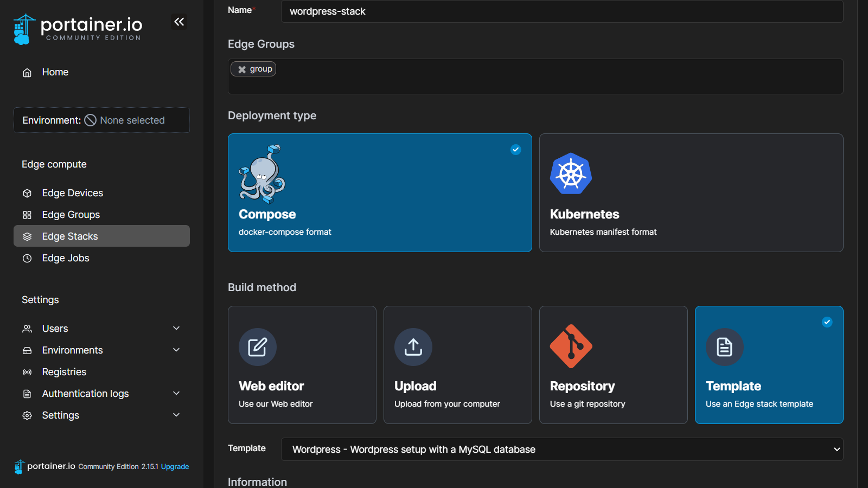Viewport: 868px width, 488px height.
Task: Pick the Template build method
Action: coord(769,364)
